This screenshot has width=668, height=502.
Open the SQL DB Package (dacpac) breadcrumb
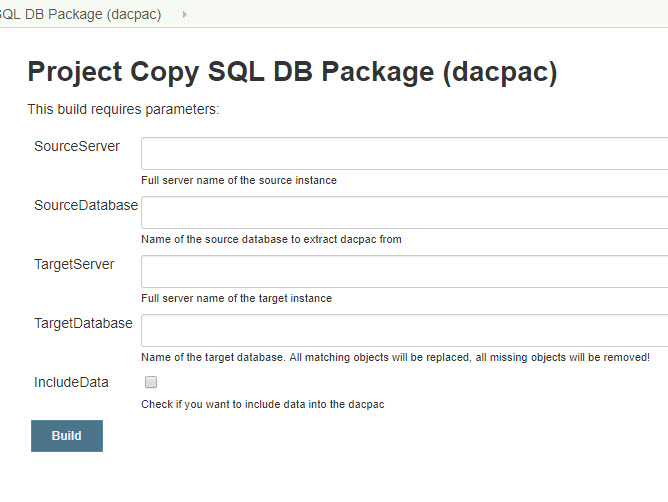[x=80, y=15]
